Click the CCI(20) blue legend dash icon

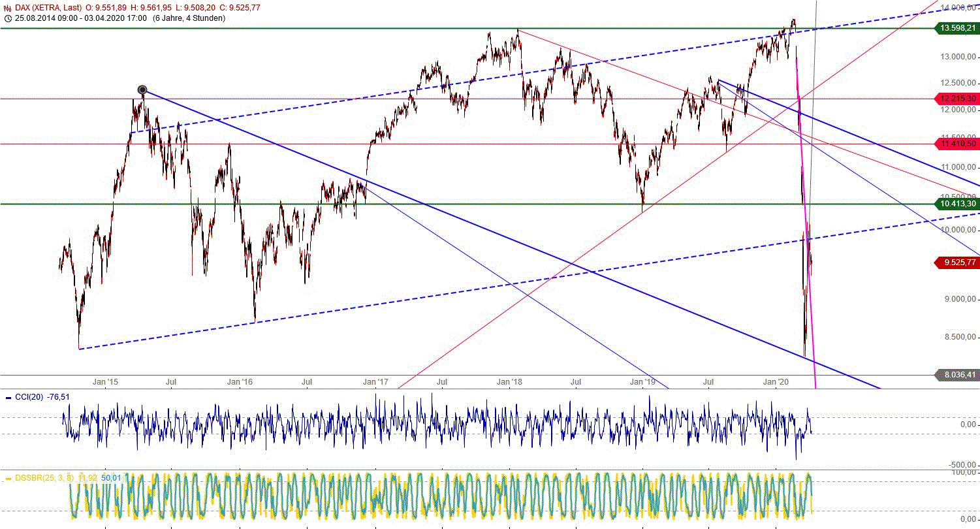pos(8,396)
